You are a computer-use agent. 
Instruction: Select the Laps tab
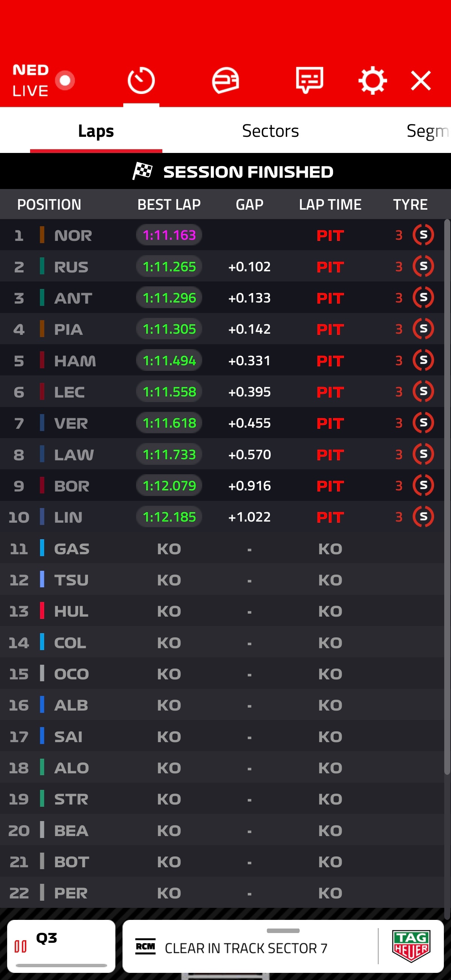click(96, 130)
